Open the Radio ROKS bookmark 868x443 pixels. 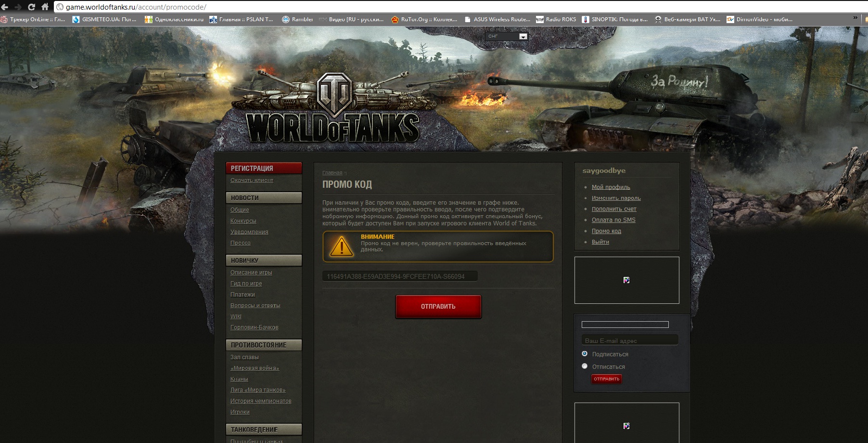click(556, 19)
